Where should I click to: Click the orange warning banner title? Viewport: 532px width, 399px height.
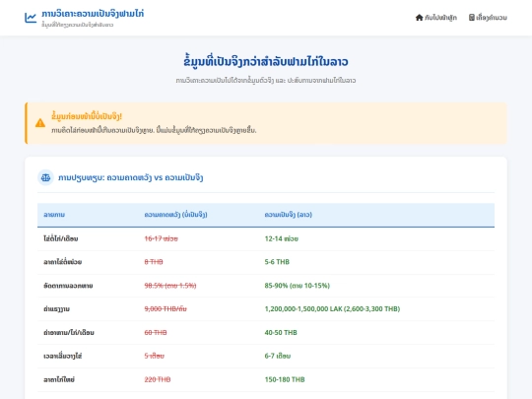tap(87, 116)
